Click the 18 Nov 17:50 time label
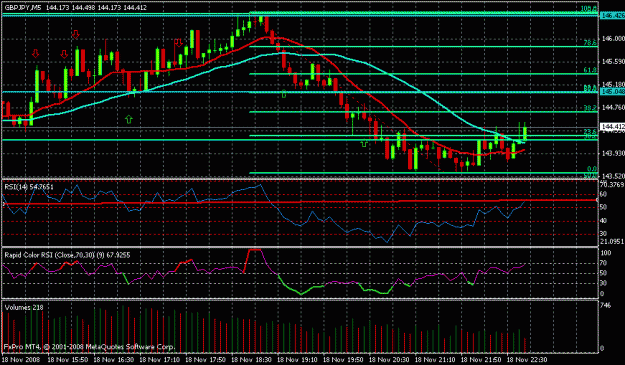625x365 pixels. point(206,359)
